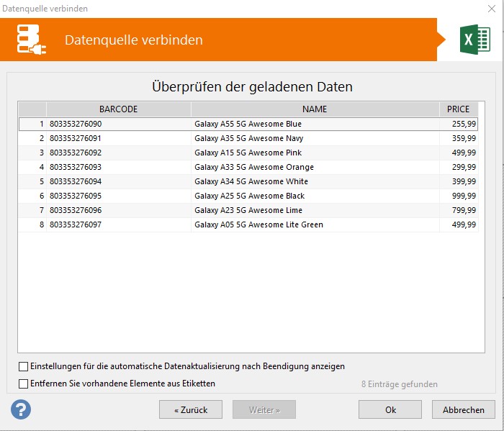The width and height of the screenshot is (504, 431).
Task: Go back with the Zurück button
Action: pos(191,410)
